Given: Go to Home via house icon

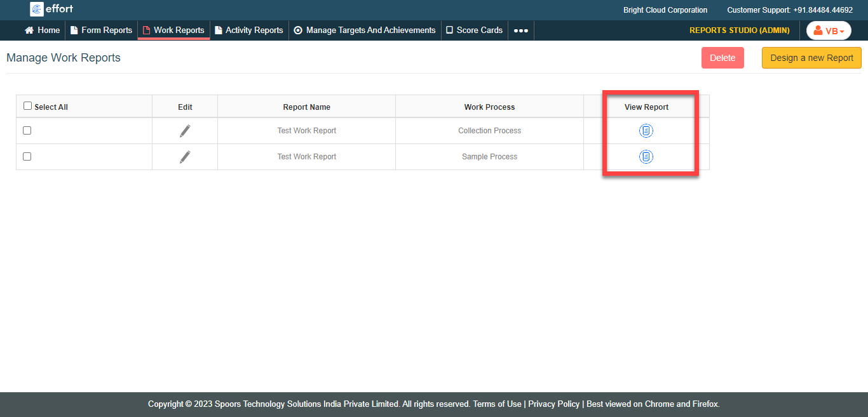Looking at the screenshot, I should (x=29, y=30).
